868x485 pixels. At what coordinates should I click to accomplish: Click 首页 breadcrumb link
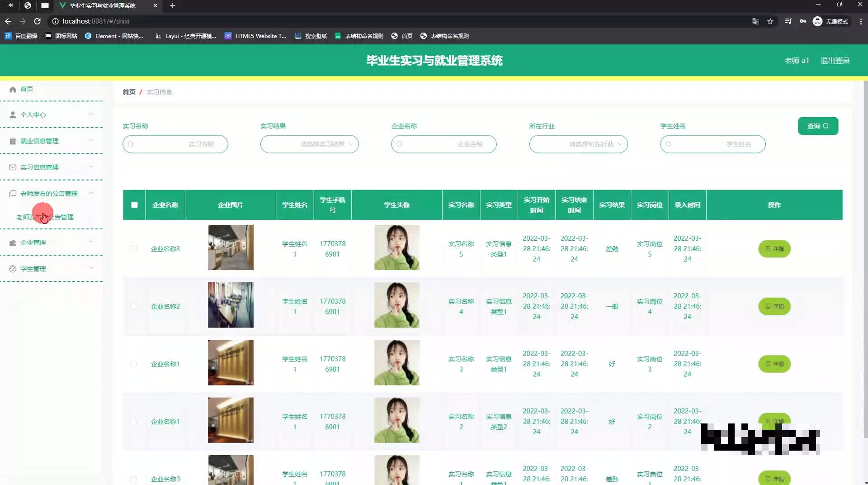(x=129, y=92)
